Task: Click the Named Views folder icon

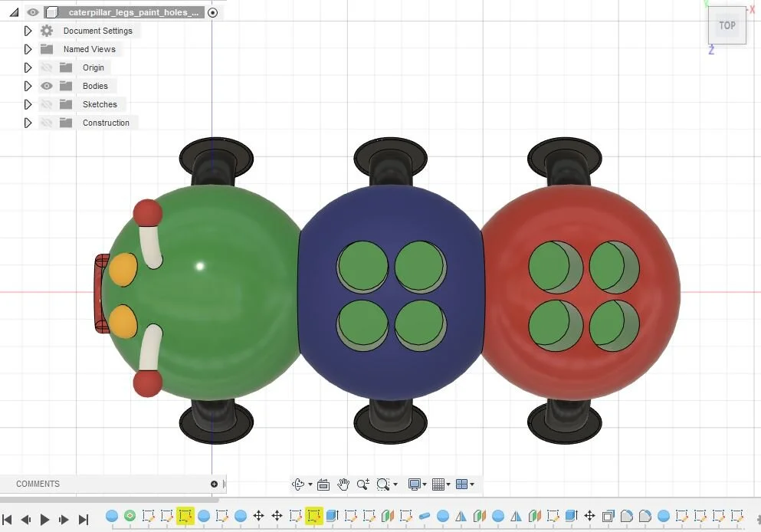Action: (x=47, y=49)
